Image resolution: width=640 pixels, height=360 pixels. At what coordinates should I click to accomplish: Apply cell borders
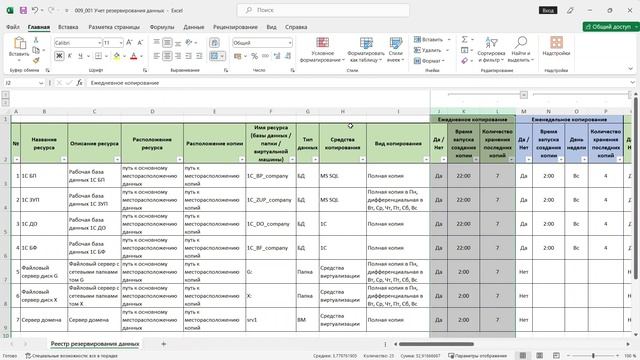[98, 56]
